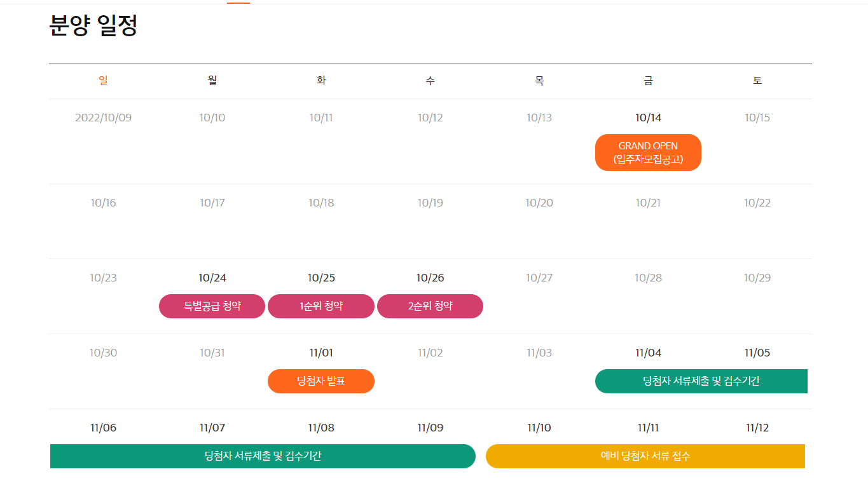Viewport: 868px width, 481px height.
Task: Click the 1순위 청약 pink badge
Action: click(320, 306)
